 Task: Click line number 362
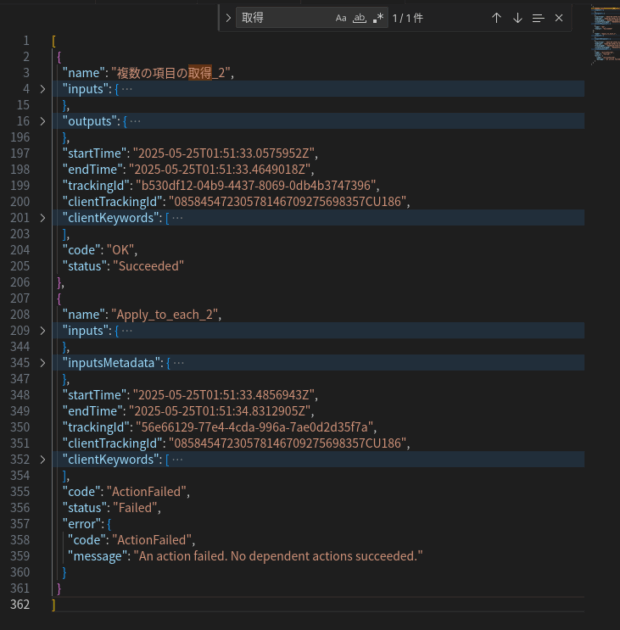[x=20, y=605]
